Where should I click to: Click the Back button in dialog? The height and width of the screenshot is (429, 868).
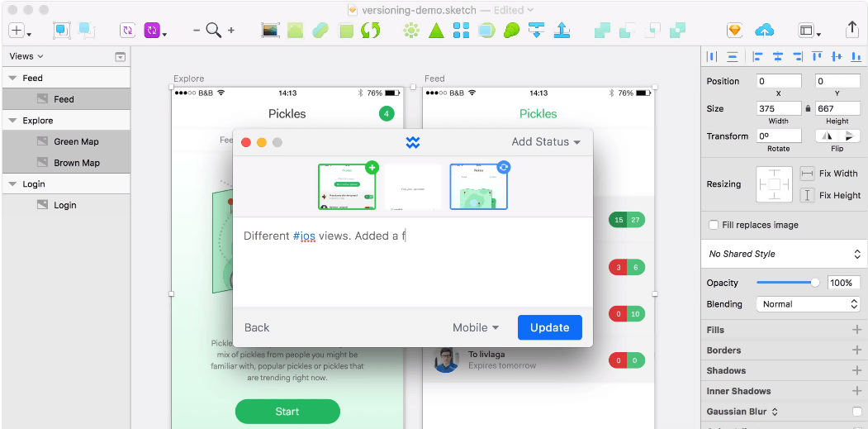[257, 327]
